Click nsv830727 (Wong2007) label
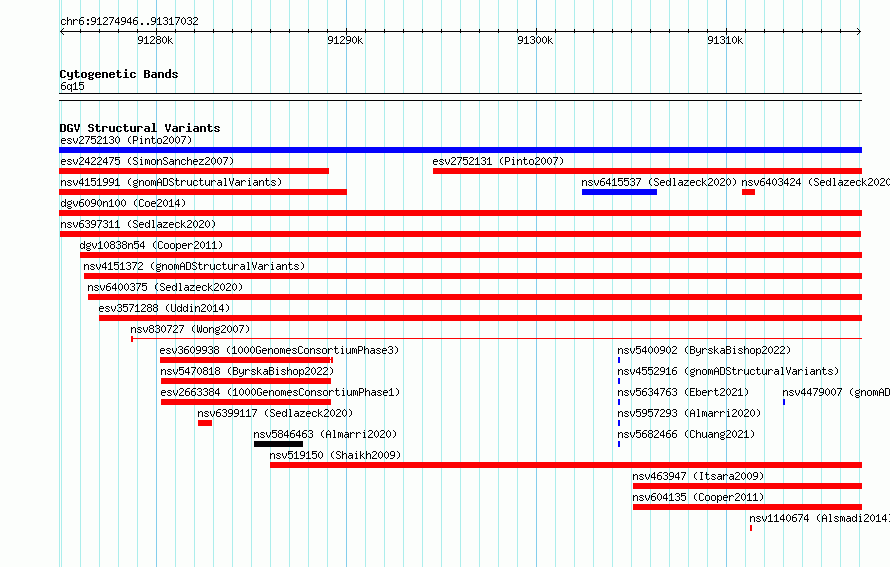The height and width of the screenshot is (567, 890). pos(190,329)
